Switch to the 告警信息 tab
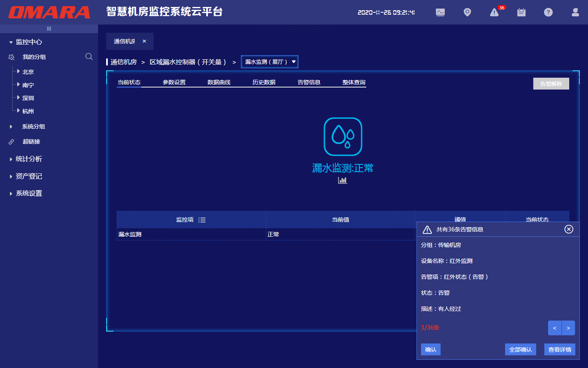Viewport: 588px width, 368px height. [309, 82]
